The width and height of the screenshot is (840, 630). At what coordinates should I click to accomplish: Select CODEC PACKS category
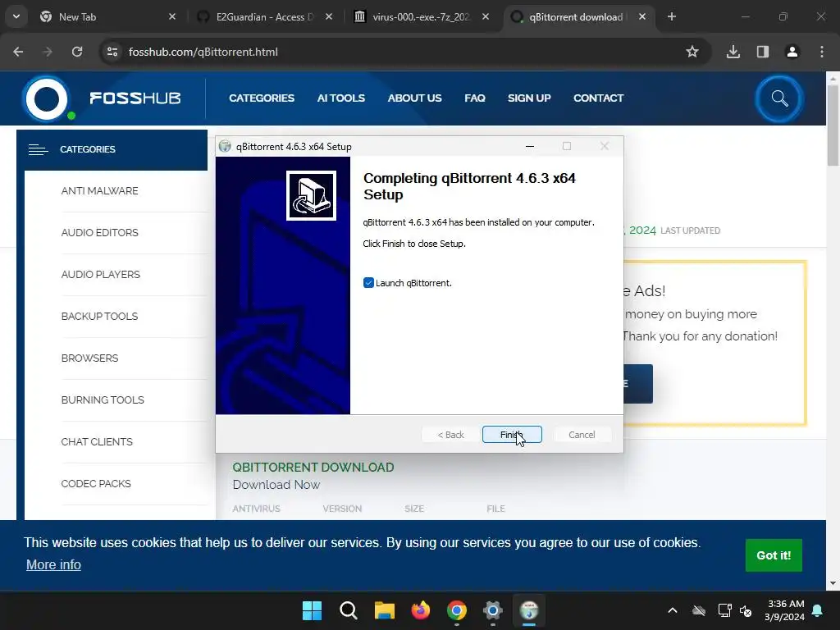(x=96, y=483)
